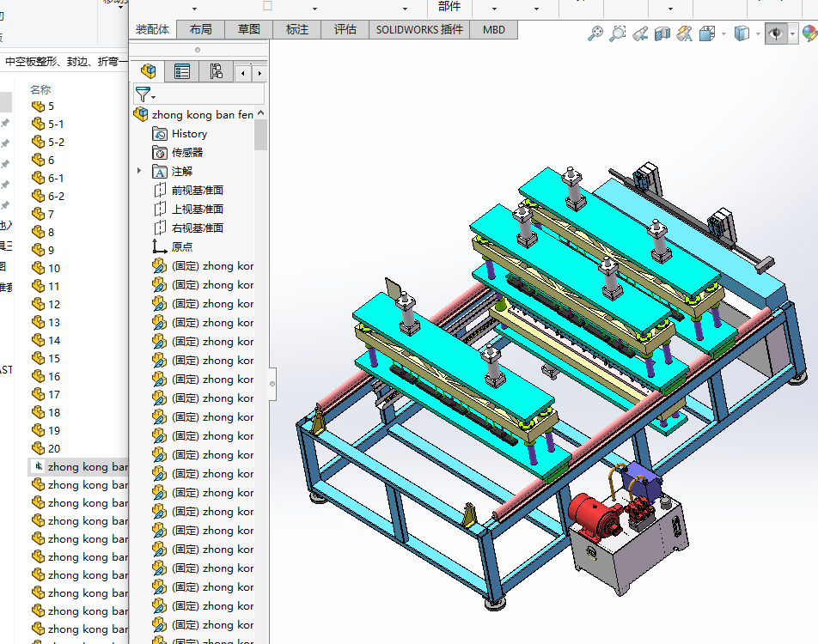This screenshot has height=644, width=818.
Task: Switch to the 草图 tab
Action: [248, 29]
